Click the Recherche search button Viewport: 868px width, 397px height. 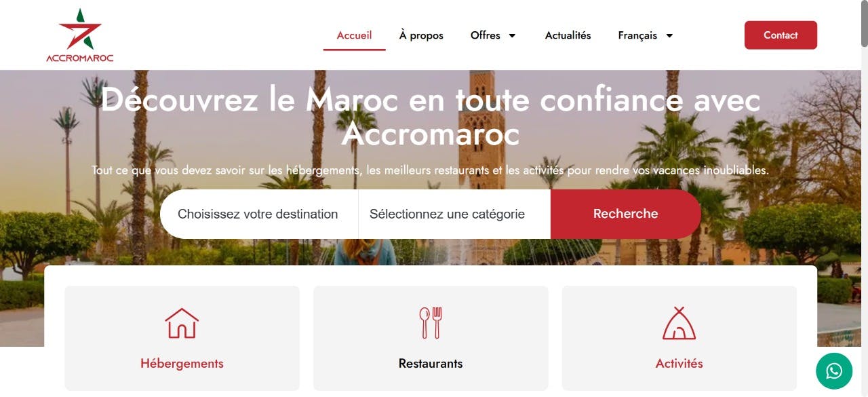point(625,214)
